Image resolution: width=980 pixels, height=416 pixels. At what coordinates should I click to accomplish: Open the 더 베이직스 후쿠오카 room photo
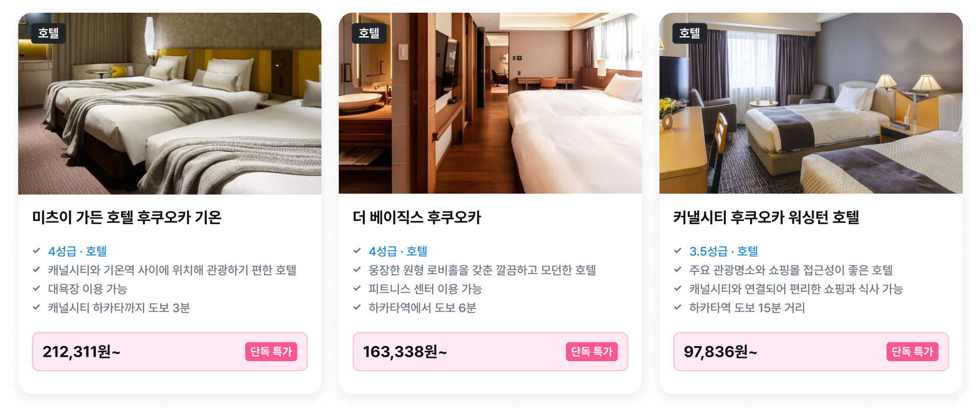pos(490,103)
